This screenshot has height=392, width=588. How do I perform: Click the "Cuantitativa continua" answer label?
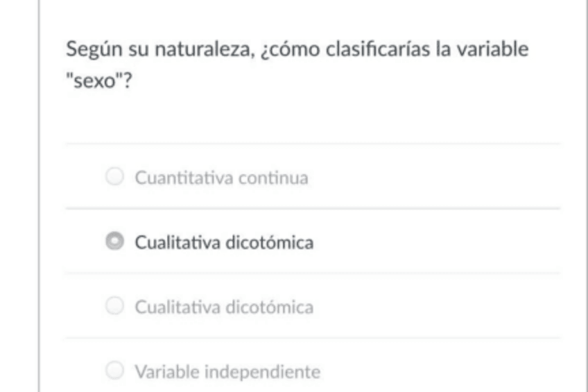pyautogui.click(x=221, y=178)
